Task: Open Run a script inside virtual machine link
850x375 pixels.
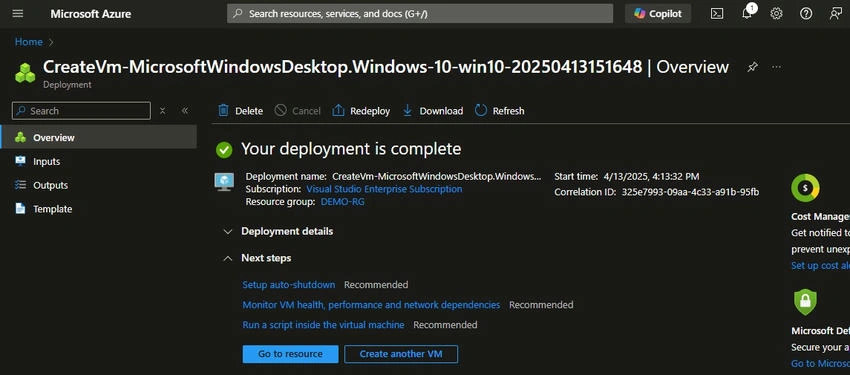Action: click(x=323, y=325)
